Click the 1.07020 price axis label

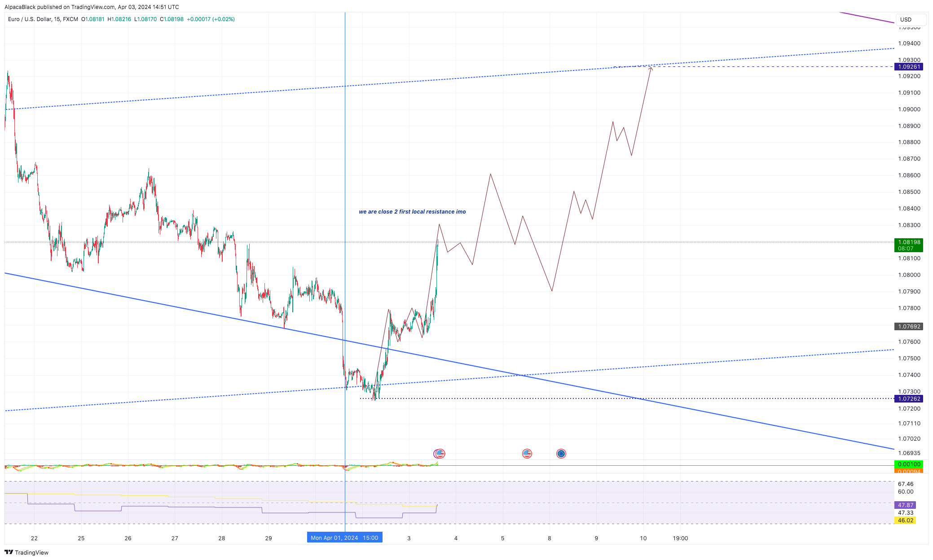tap(909, 439)
